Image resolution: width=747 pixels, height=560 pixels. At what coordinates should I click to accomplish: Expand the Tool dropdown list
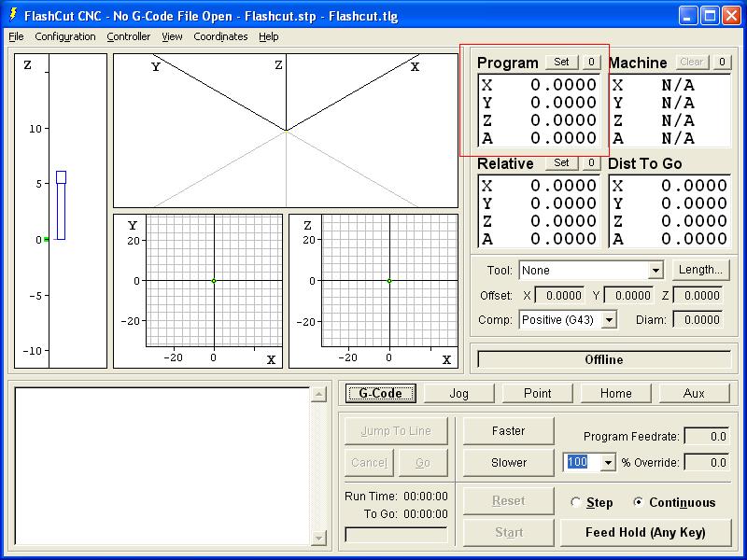pos(655,271)
